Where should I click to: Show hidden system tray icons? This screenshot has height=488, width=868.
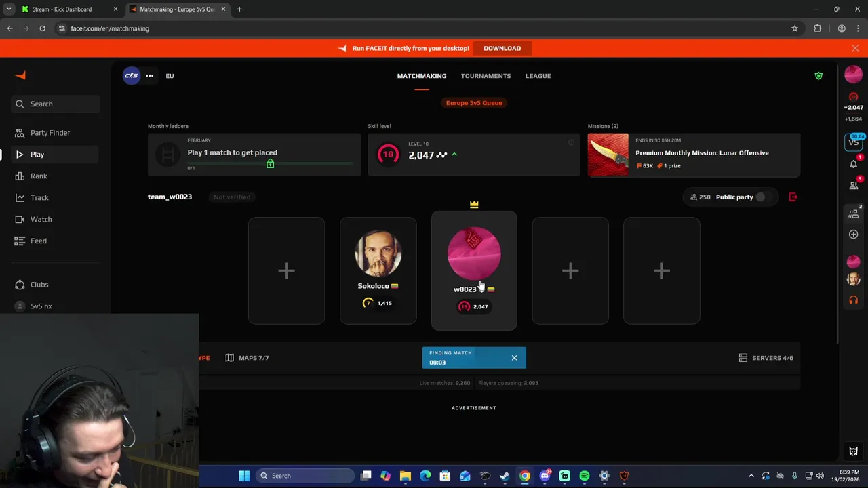751,476
